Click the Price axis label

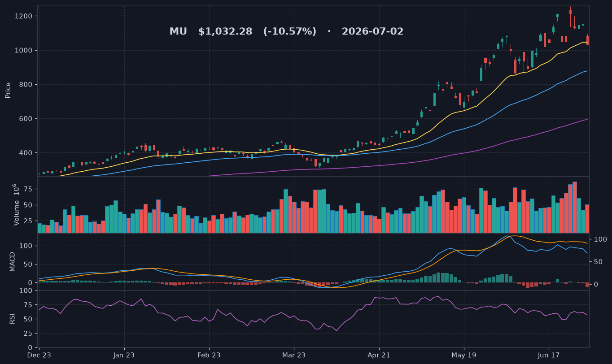point(8,90)
